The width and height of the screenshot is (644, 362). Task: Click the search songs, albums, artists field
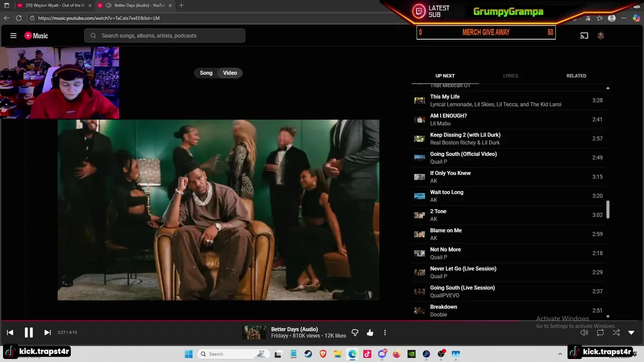click(165, 36)
